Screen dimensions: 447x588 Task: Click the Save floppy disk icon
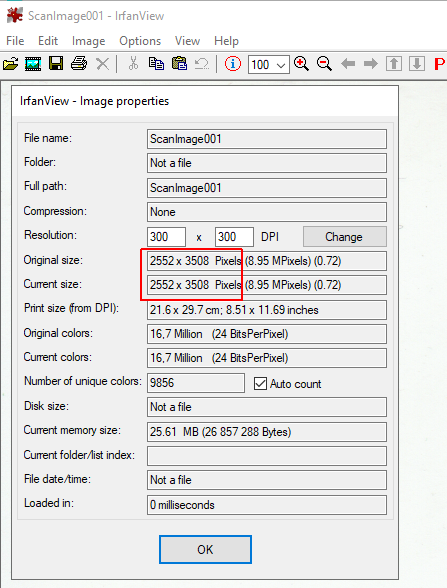pyautogui.click(x=56, y=63)
